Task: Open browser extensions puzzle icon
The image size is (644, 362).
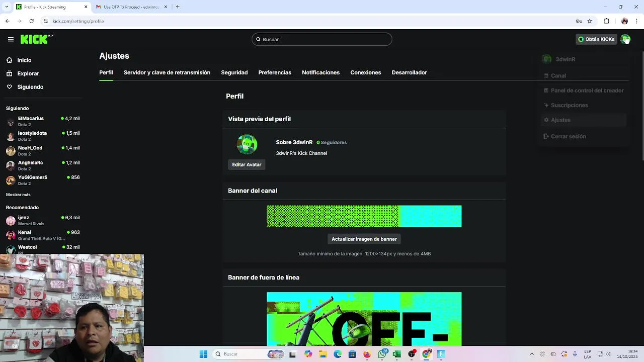Action: (x=607, y=21)
